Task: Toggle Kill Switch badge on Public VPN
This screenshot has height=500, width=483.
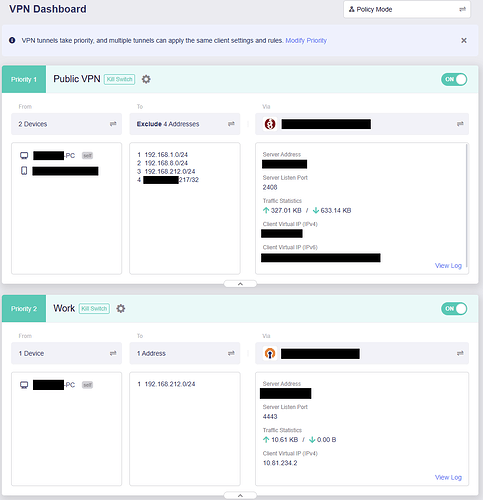Action: [119, 79]
